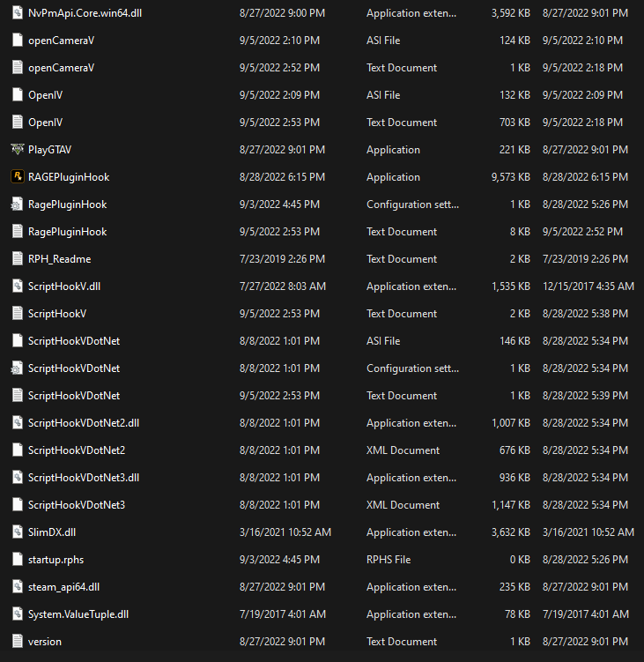Click the ScriptHookVDotNet ASI file icon
This screenshot has height=662, width=644.
click(18, 341)
